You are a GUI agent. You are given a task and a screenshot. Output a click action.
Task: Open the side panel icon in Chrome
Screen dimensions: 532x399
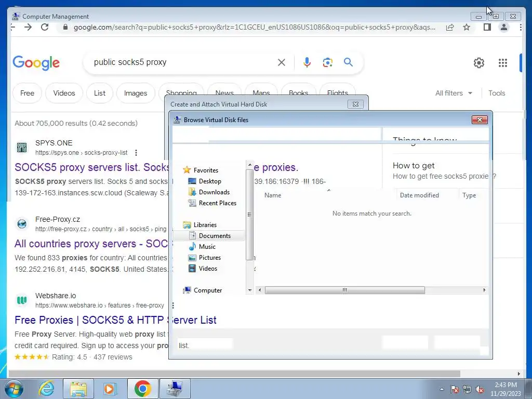(487, 27)
